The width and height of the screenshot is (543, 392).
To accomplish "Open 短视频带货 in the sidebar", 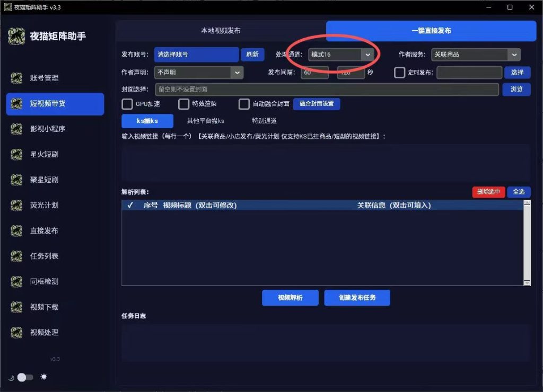I will (x=55, y=103).
